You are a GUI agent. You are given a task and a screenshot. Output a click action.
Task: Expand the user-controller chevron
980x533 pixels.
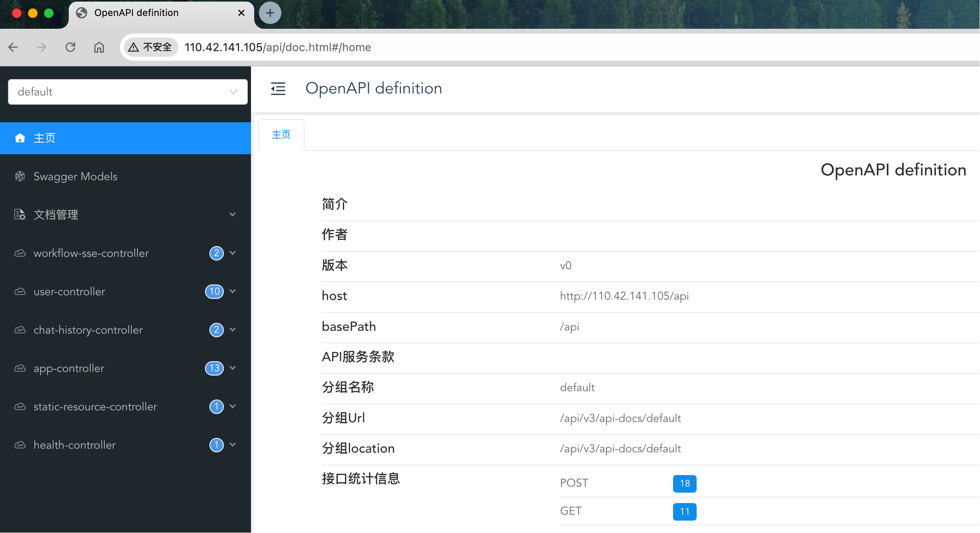pos(233,291)
